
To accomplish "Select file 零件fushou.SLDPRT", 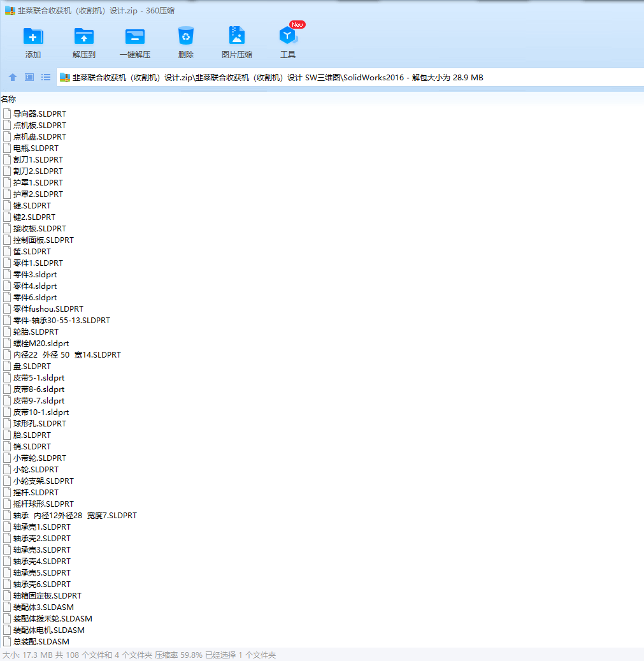I will click(x=48, y=309).
